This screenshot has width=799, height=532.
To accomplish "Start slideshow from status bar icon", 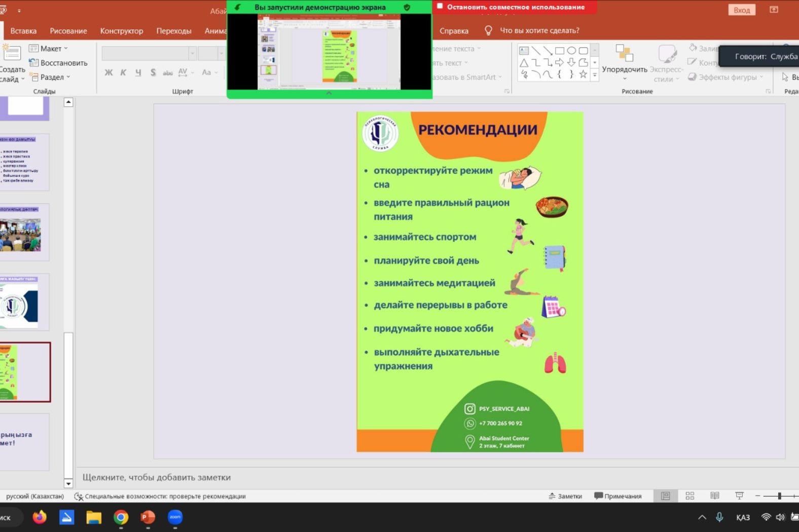I will tap(739, 496).
